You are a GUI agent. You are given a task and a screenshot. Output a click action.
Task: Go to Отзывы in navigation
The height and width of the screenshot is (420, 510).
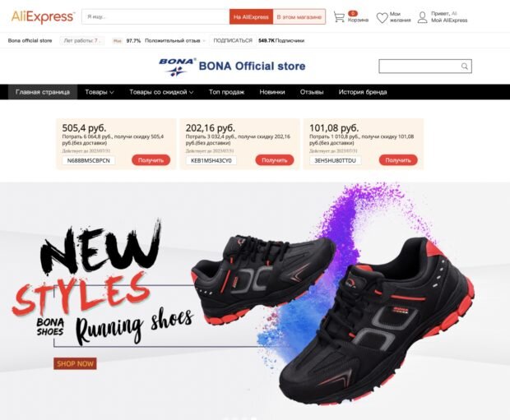click(312, 92)
